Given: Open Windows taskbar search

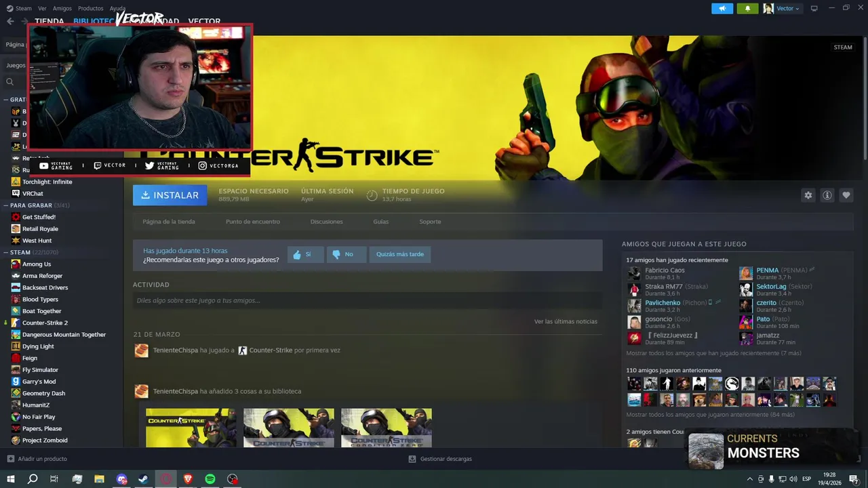Looking at the screenshot, I should click(x=33, y=479).
